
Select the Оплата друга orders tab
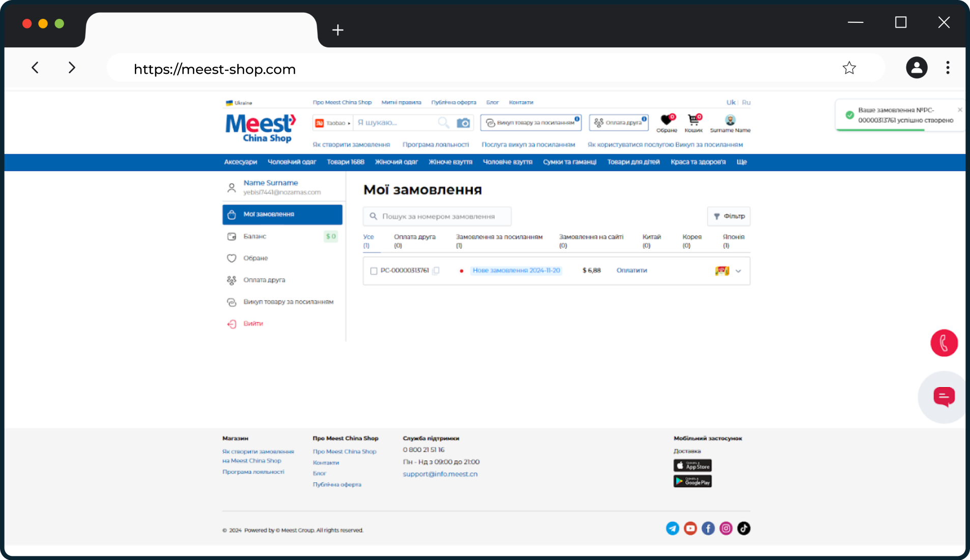415,241
